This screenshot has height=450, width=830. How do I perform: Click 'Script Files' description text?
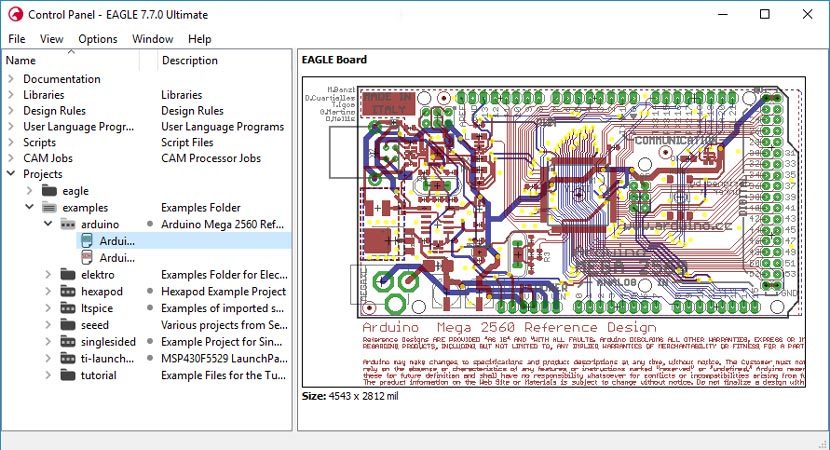coord(187,142)
